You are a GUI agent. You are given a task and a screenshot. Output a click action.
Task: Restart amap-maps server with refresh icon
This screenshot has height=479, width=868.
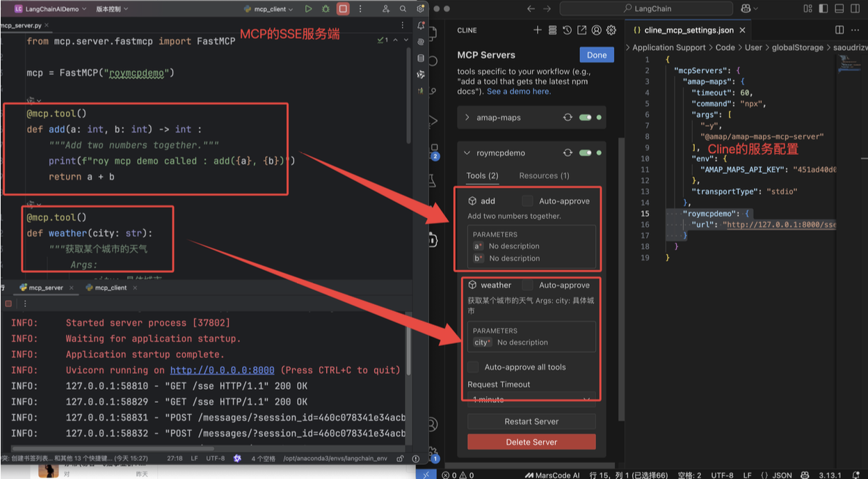(568, 118)
